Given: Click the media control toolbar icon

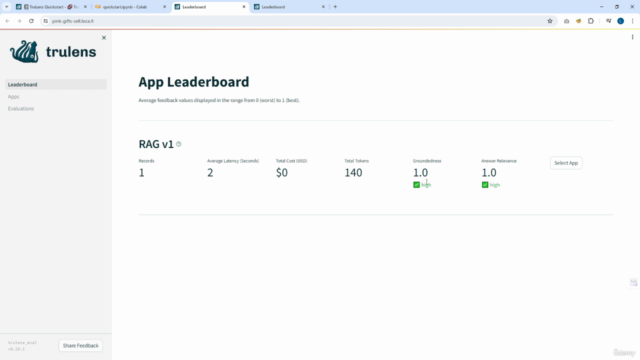Looking at the screenshot, I should [x=608, y=21].
